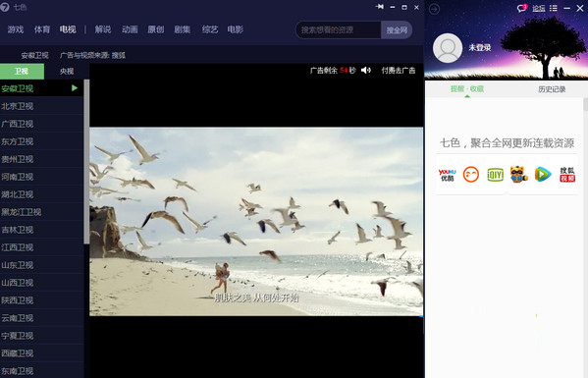Open the raccoon mascot source icon

518,175
